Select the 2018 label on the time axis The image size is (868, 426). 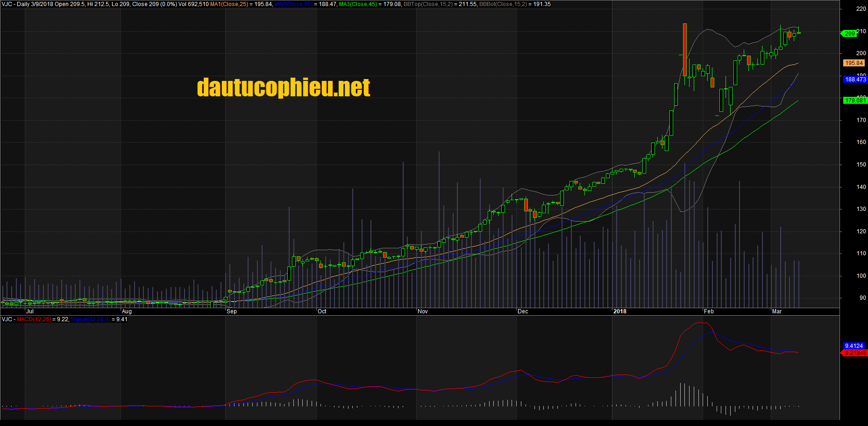(x=620, y=311)
